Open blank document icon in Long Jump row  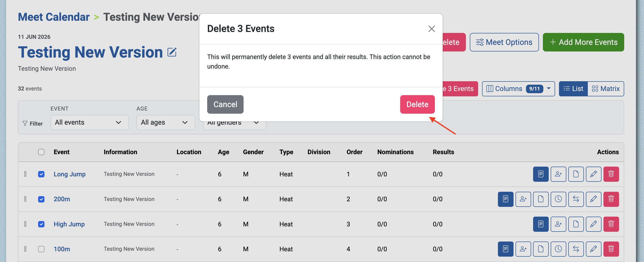[576, 174]
